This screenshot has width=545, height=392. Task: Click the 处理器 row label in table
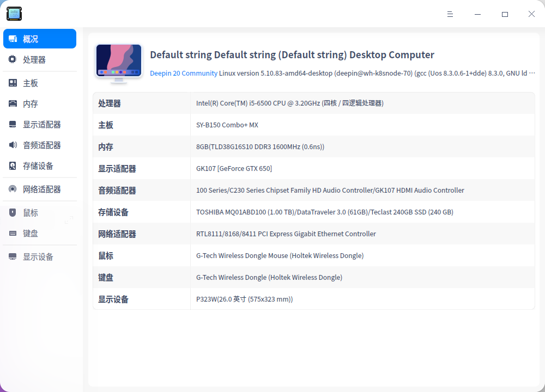pos(110,103)
